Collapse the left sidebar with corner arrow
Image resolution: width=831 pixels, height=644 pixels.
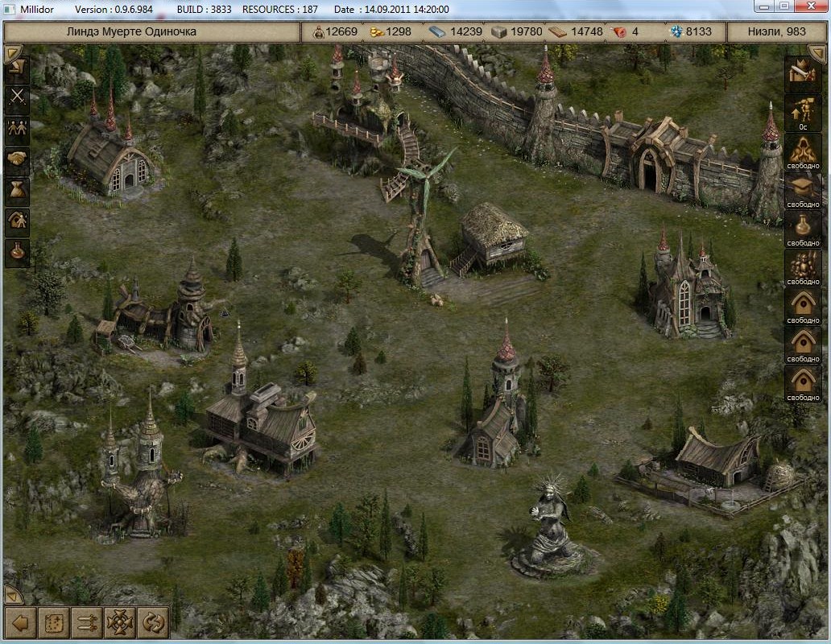point(12,52)
